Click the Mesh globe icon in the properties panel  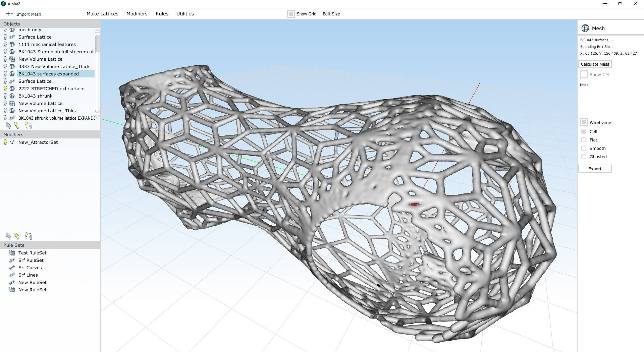point(585,28)
